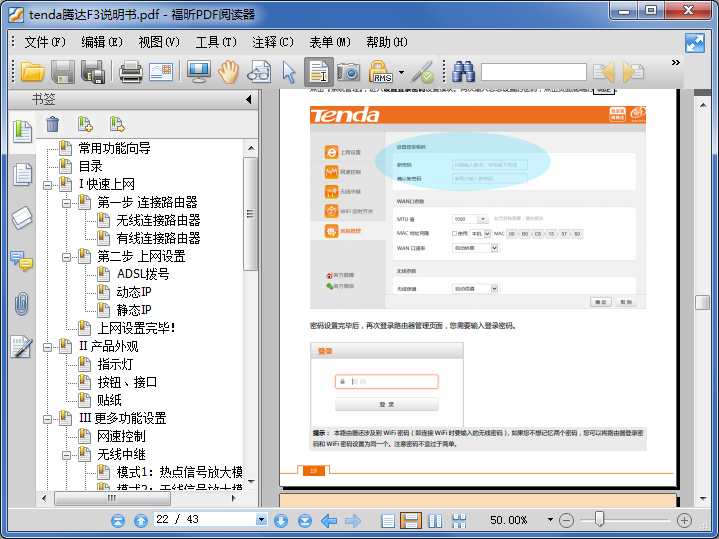Switch to the bookmarks sidebar panel

[22, 132]
